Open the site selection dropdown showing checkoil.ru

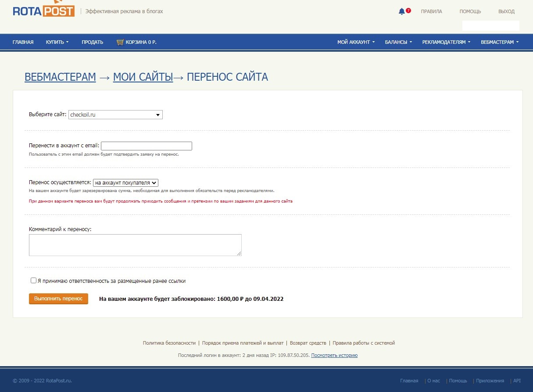click(x=115, y=115)
